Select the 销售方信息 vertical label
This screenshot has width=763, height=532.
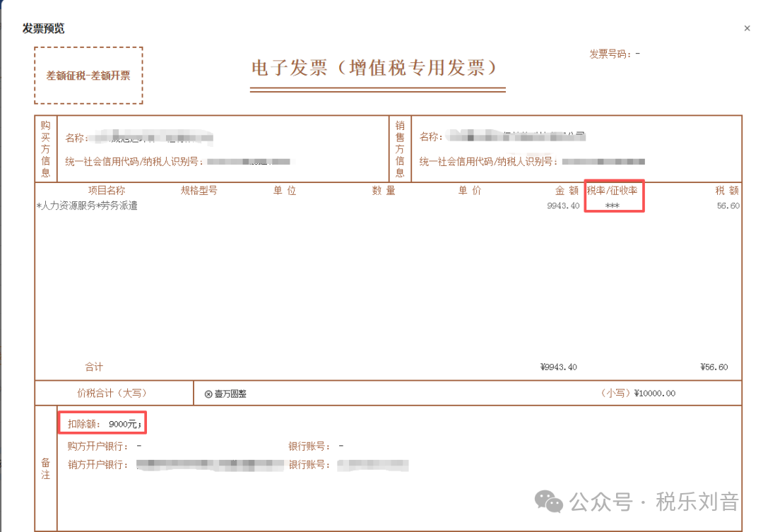(x=400, y=149)
